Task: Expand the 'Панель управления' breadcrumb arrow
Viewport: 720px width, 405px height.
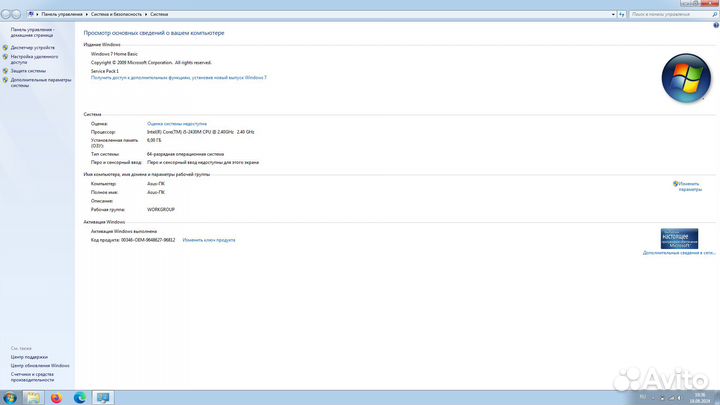Action: [x=87, y=15]
